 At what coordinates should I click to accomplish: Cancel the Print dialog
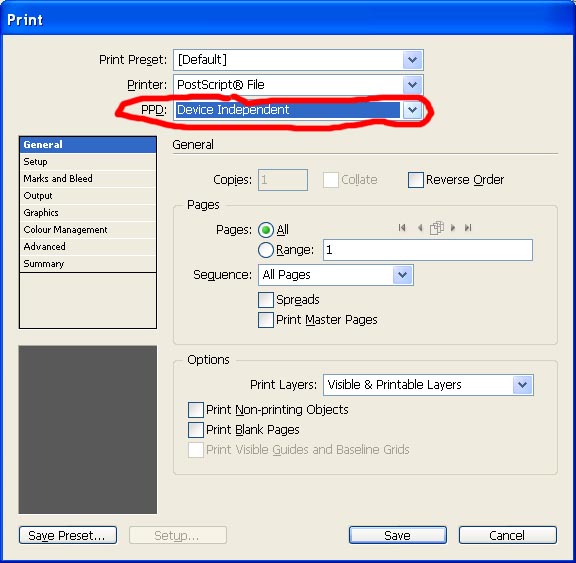coord(508,535)
